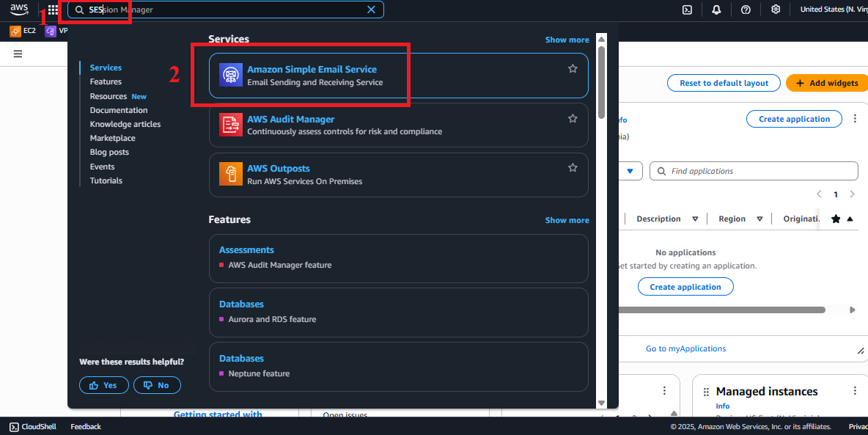Viewport: 868px width, 435px height.
Task: Show more Features results
Action: 567,220
